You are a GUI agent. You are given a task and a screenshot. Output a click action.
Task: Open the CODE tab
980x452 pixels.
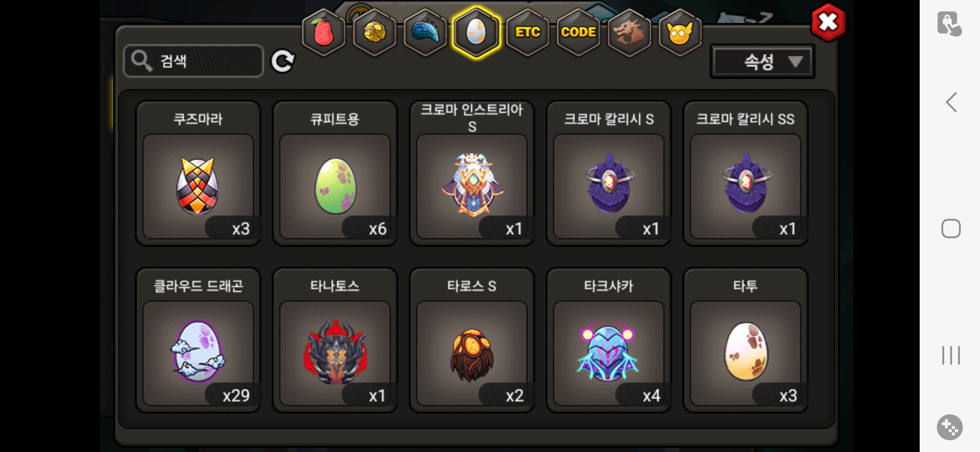point(578,32)
